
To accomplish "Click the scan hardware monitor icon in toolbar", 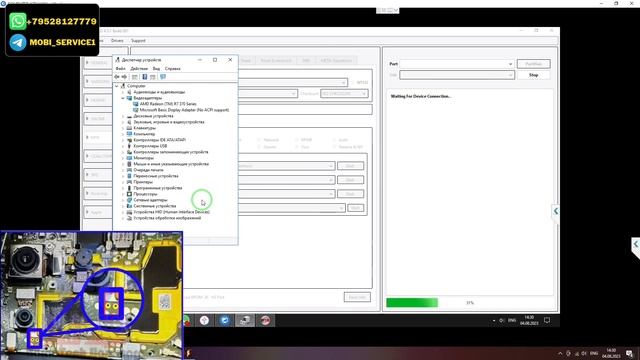I will pyautogui.click(x=163, y=77).
